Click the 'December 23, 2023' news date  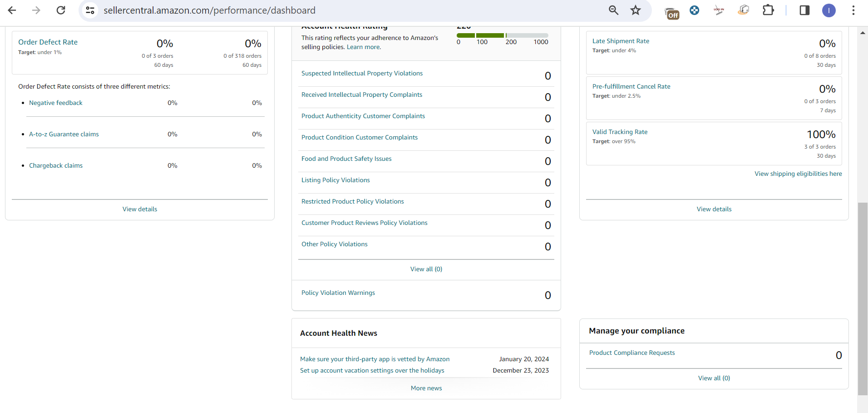(521, 370)
